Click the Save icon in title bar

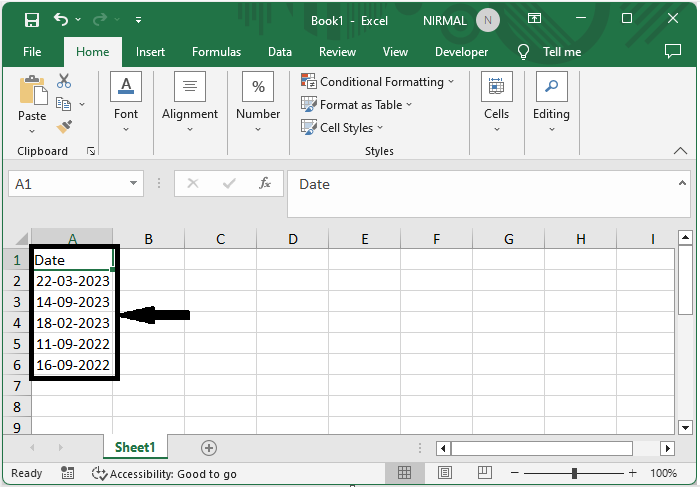(32, 20)
